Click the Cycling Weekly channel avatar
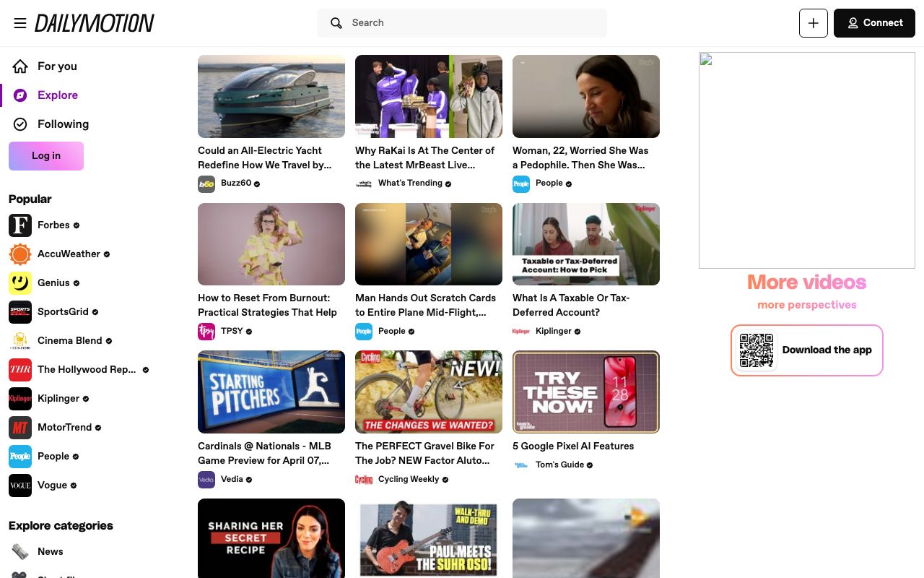Viewport: 924px width, 578px height. pyautogui.click(x=364, y=480)
